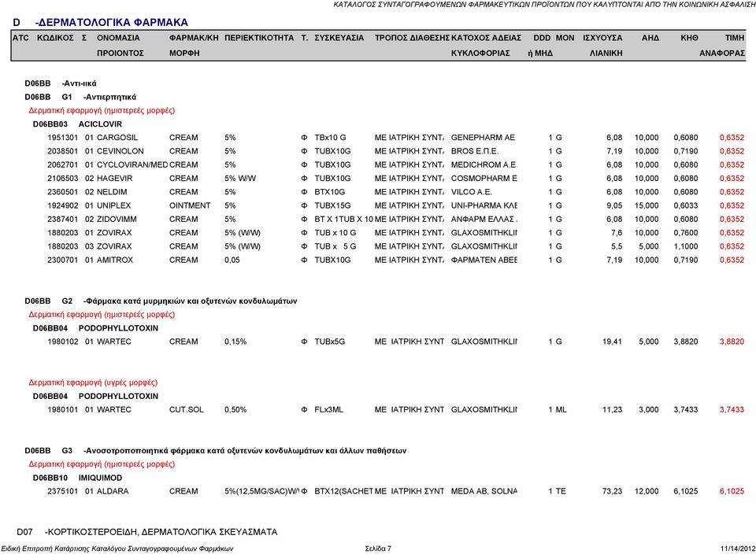
Task: Click the red reference price 6,1025
Action: point(732,491)
